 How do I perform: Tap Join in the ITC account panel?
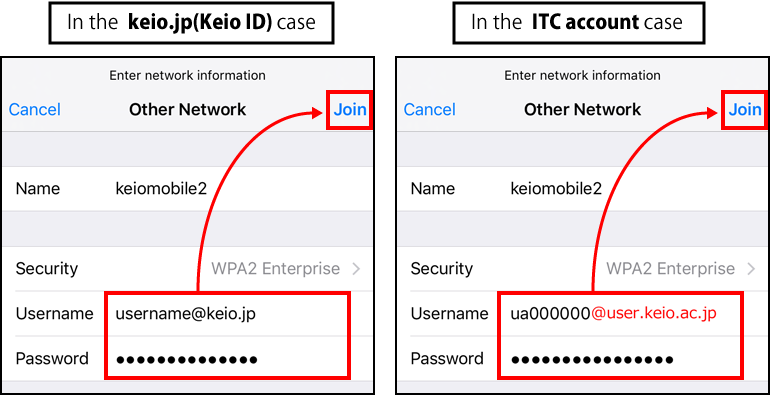pos(744,110)
